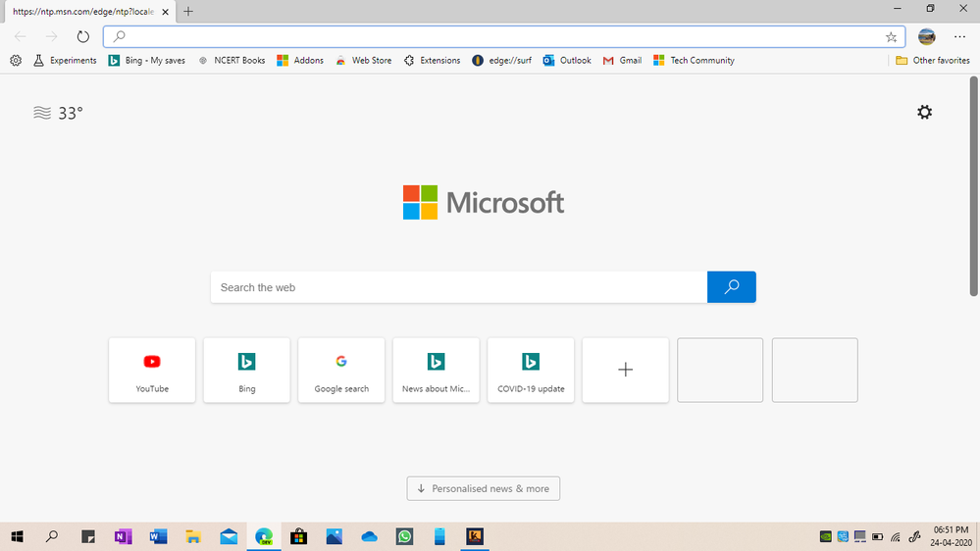Open a new tab with plus button
980x551 pixels.
(188, 11)
